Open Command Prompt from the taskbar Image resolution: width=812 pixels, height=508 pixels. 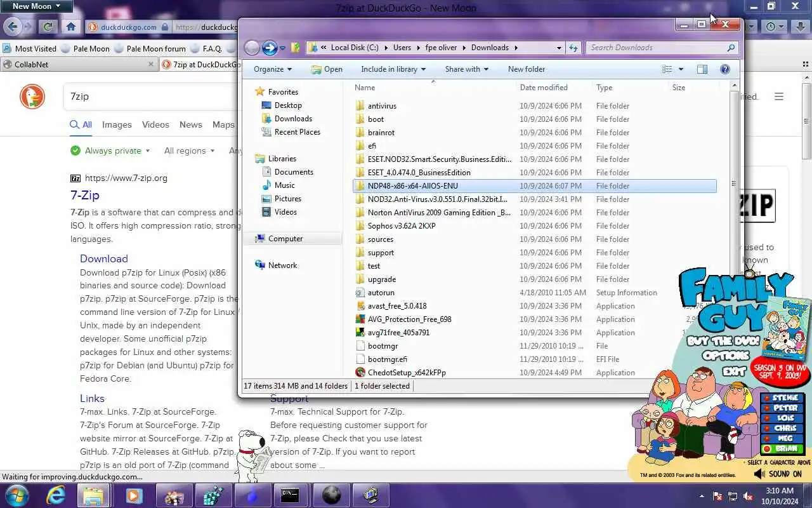(x=291, y=495)
